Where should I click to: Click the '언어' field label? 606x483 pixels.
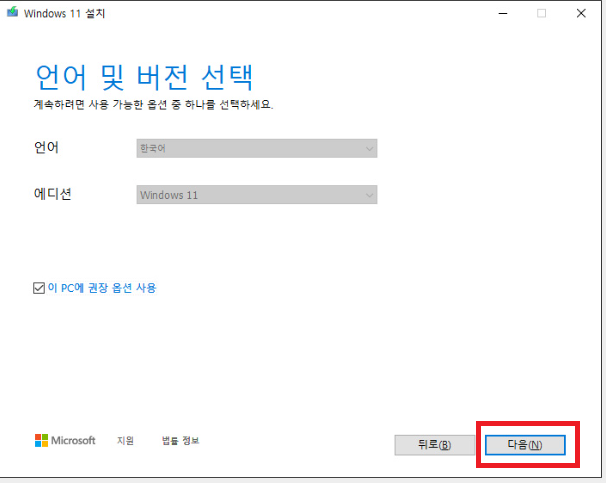point(46,148)
